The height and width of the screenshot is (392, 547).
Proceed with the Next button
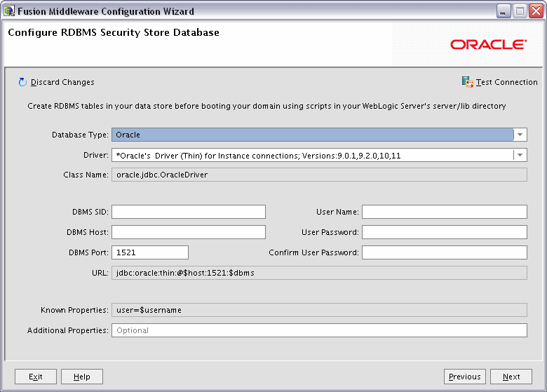click(511, 377)
